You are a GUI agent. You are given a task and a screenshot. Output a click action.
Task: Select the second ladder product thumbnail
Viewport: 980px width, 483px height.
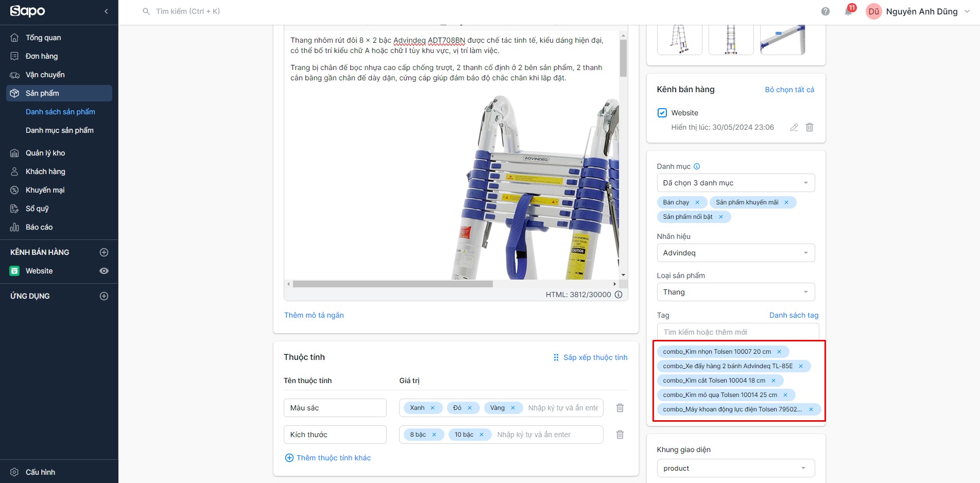click(731, 39)
